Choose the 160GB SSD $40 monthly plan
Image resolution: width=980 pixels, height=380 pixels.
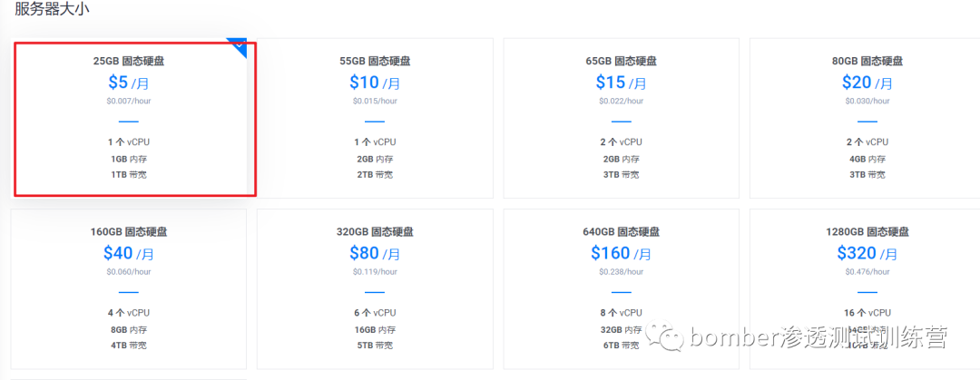[129, 288]
